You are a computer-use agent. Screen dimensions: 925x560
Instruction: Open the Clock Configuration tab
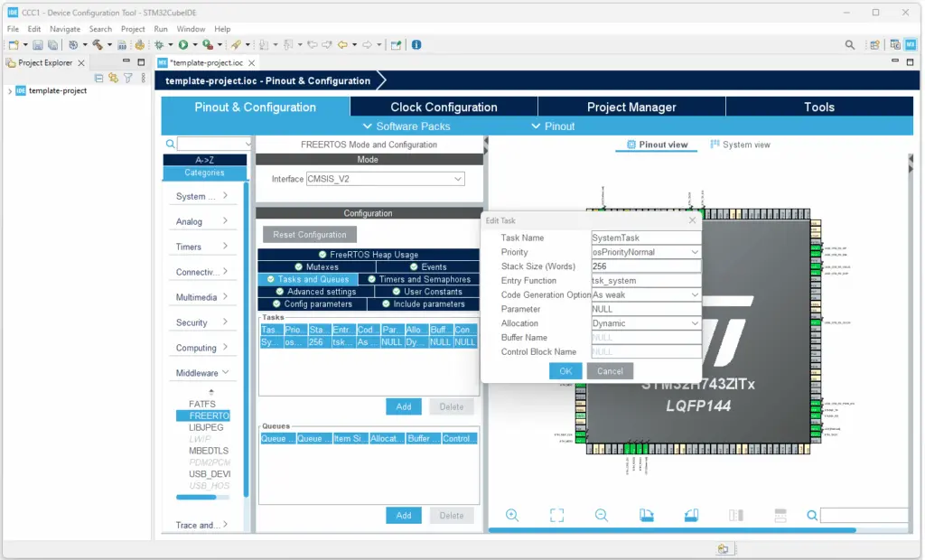(444, 107)
